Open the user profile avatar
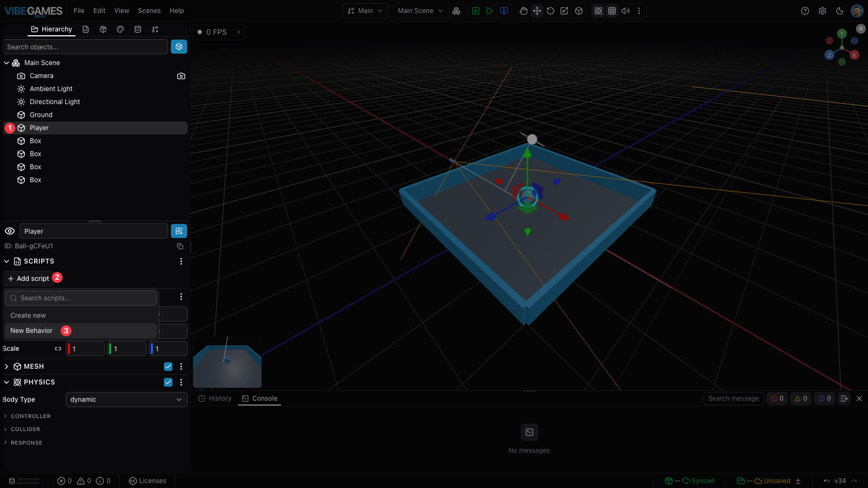Screen dimensions: 868x488 coord(857,11)
